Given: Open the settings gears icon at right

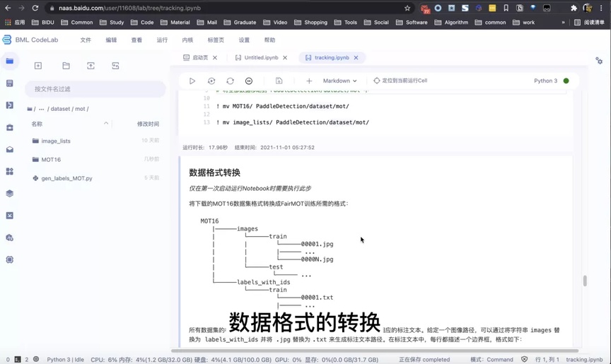Looking at the screenshot, I should [x=599, y=60].
